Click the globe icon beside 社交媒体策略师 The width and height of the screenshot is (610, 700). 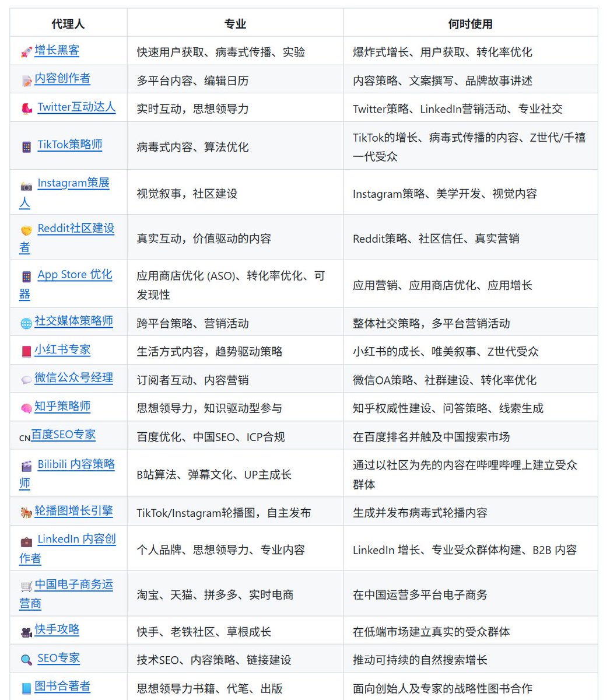(26, 323)
